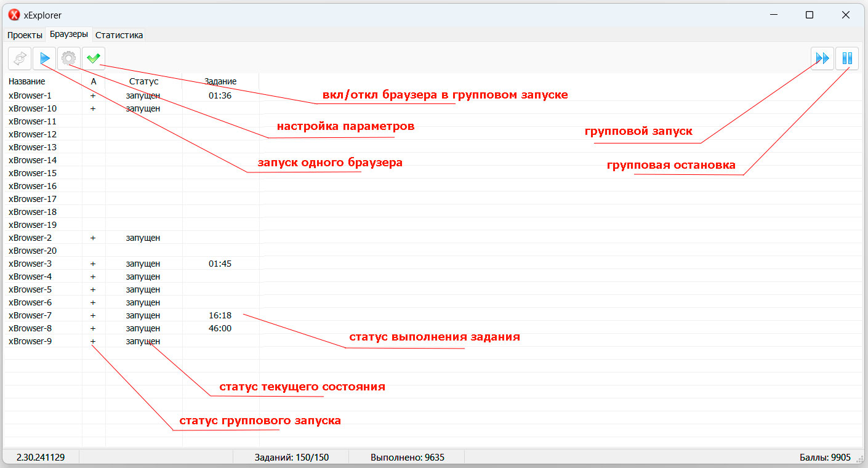This screenshot has width=868, height=468.
Task: Highlight the xBrowser-18 entry
Action: (x=132, y=212)
